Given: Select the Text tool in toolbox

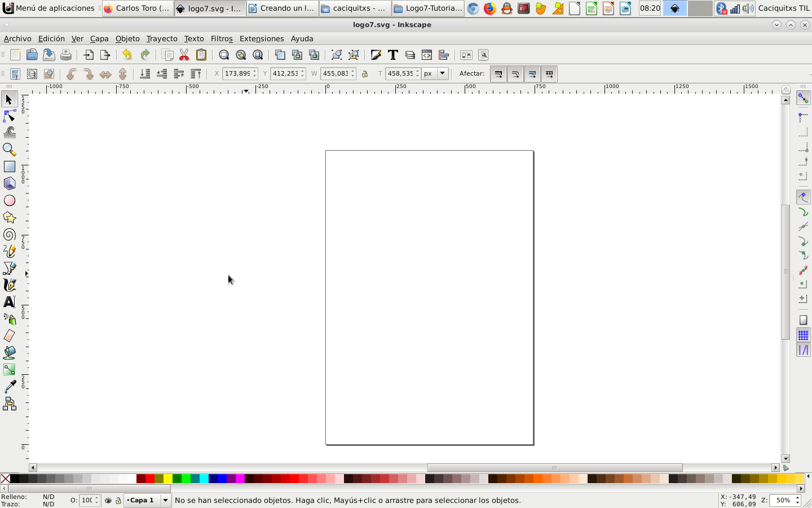Looking at the screenshot, I should (9, 302).
